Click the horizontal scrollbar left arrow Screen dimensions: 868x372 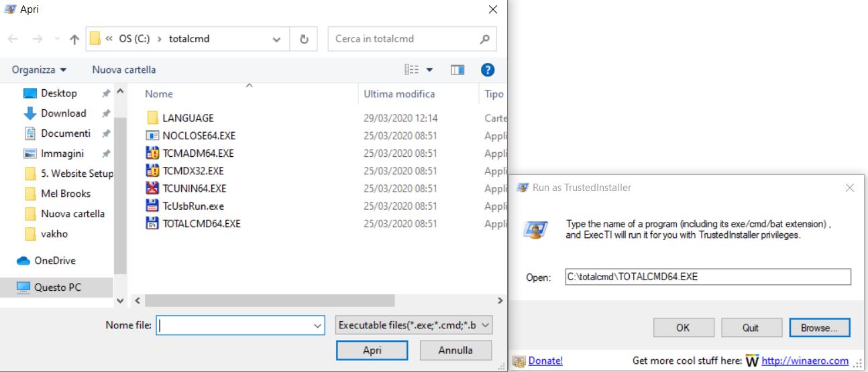137,301
